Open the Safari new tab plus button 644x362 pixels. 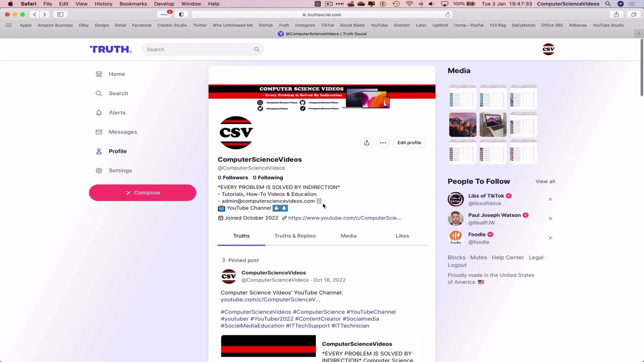639,34
